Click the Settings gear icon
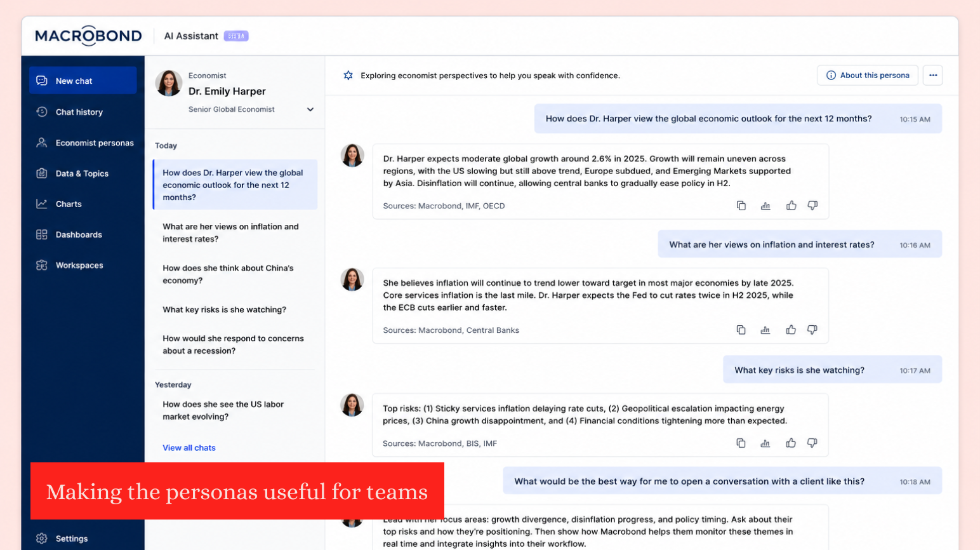980x550 pixels. (x=42, y=539)
